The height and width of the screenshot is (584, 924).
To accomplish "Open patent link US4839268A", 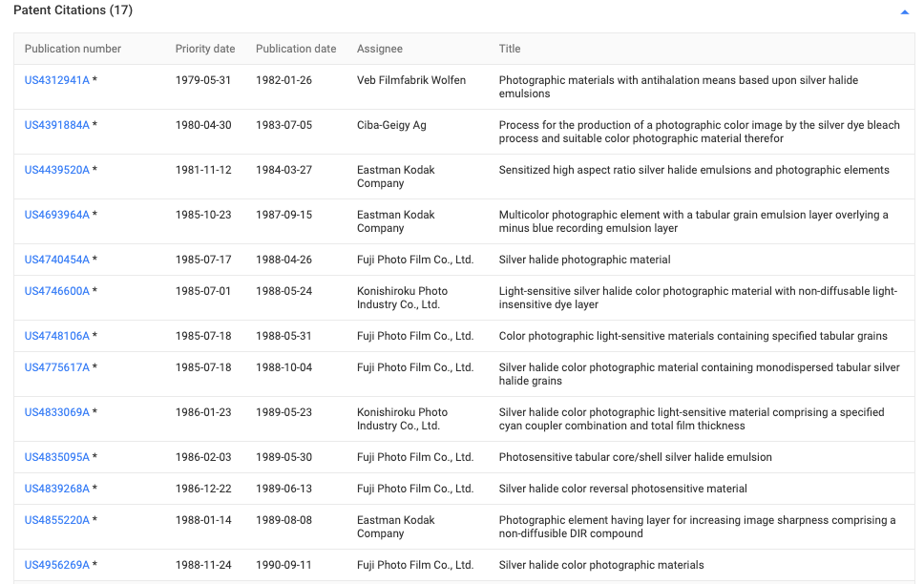I will 57,489.
